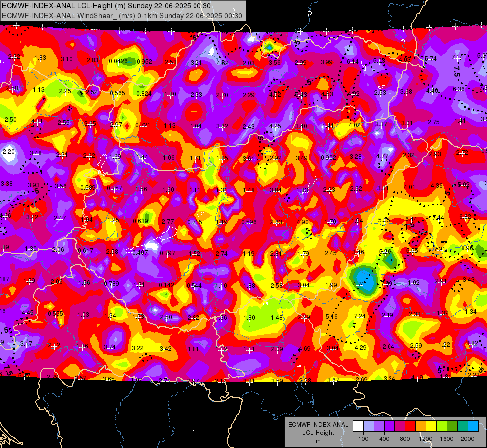
Task: Click the wind shear value 0.596
Action: [x=249, y=222]
